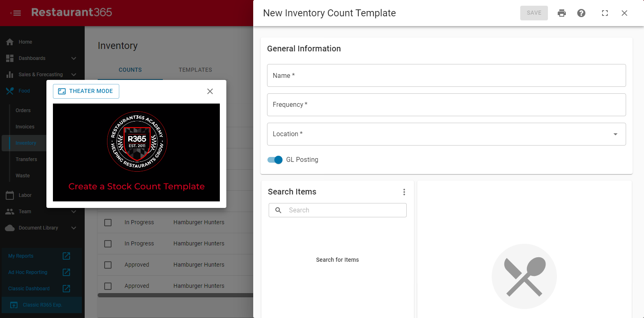This screenshot has width=644, height=318.
Task: Close the New Inventory Count Template panel
Action: [x=624, y=13]
